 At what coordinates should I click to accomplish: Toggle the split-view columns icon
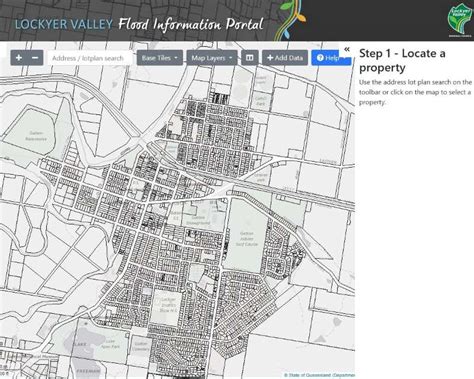click(250, 58)
